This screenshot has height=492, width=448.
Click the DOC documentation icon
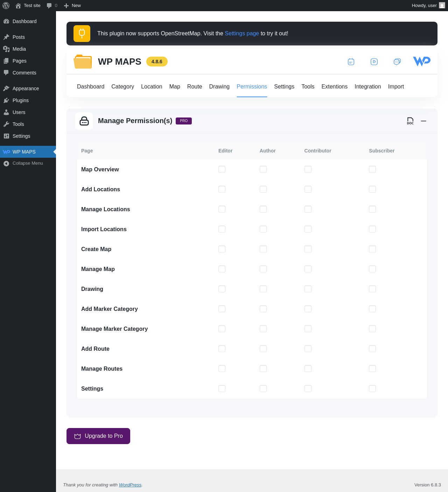point(410,121)
